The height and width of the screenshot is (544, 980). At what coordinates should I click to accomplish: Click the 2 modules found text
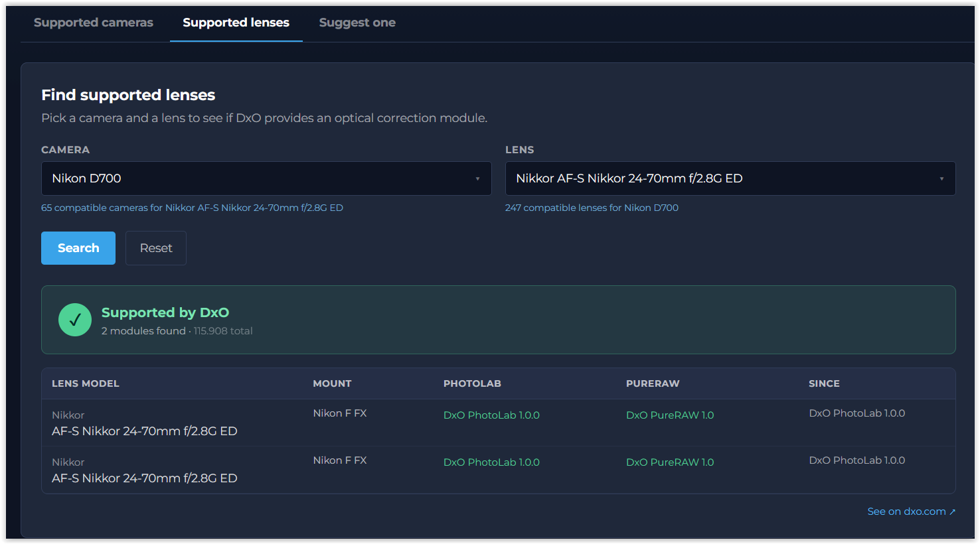coord(143,331)
